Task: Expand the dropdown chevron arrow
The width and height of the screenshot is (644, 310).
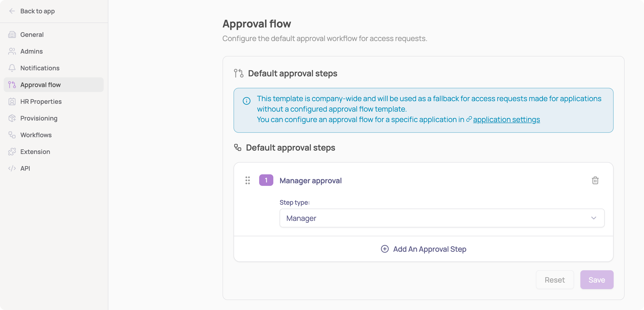Action: click(x=594, y=218)
